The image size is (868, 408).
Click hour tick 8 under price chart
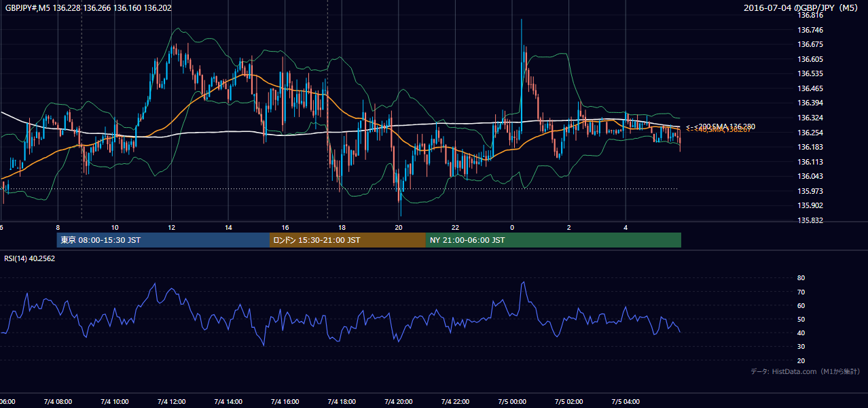pyautogui.click(x=58, y=227)
